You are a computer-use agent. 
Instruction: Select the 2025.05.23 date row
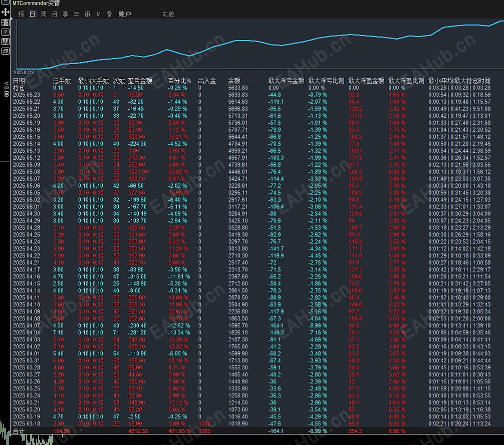[26, 95]
